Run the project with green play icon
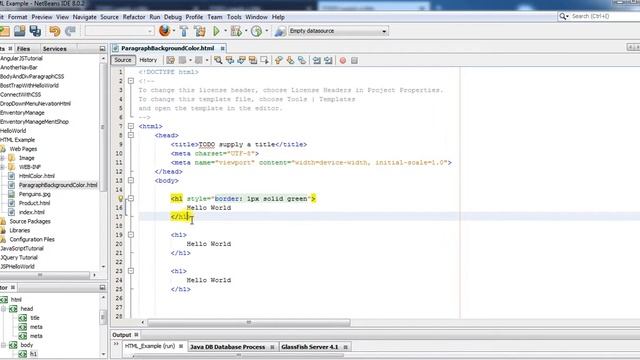The width and height of the screenshot is (640, 360). pos(216,31)
